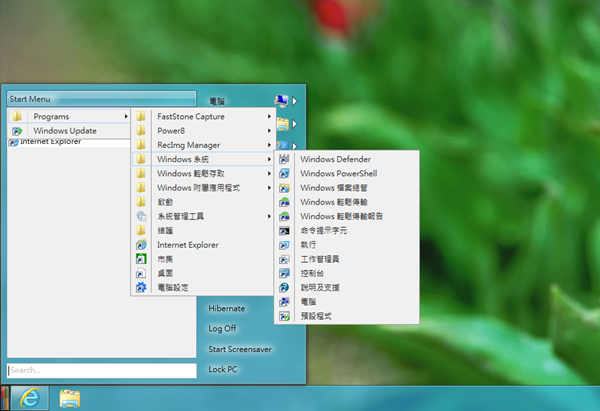Click Hibernate
The image size is (600, 411).
(227, 308)
